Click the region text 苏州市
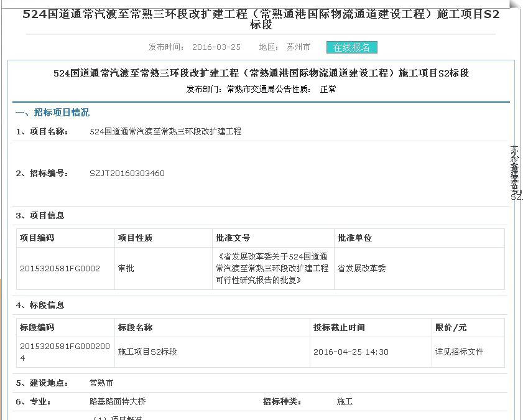523x420 pixels. coord(298,47)
